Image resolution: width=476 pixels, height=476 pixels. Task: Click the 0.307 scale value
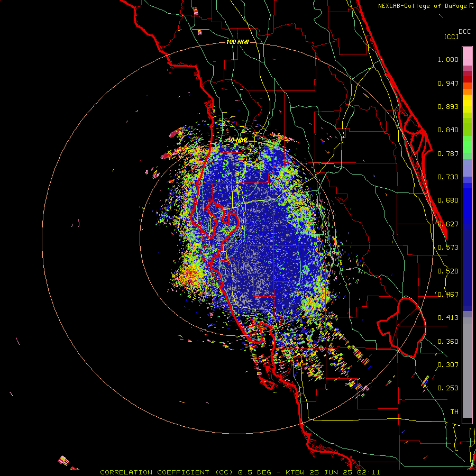tap(448, 365)
